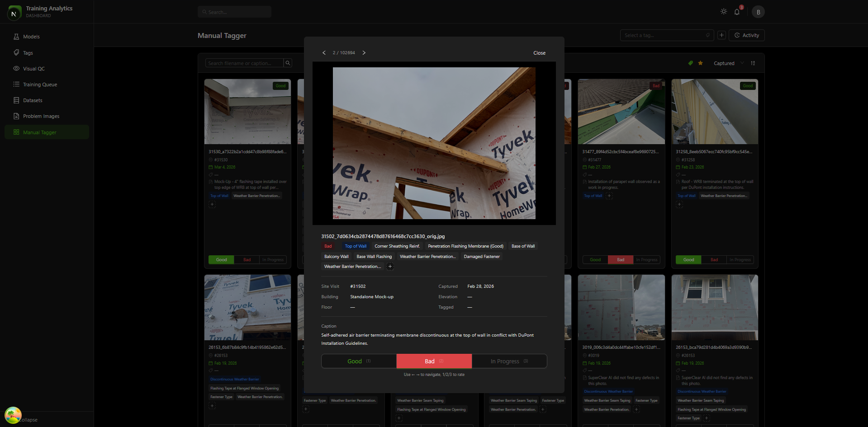Open thumbnail of image 31258_8eeb5067
Image resolution: width=868 pixels, height=427 pixels.
point(715,112)
